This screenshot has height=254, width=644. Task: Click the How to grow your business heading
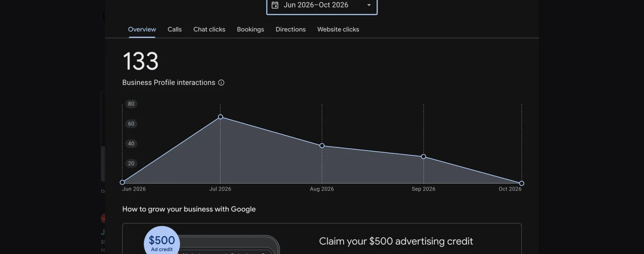(x=189, y=209)
